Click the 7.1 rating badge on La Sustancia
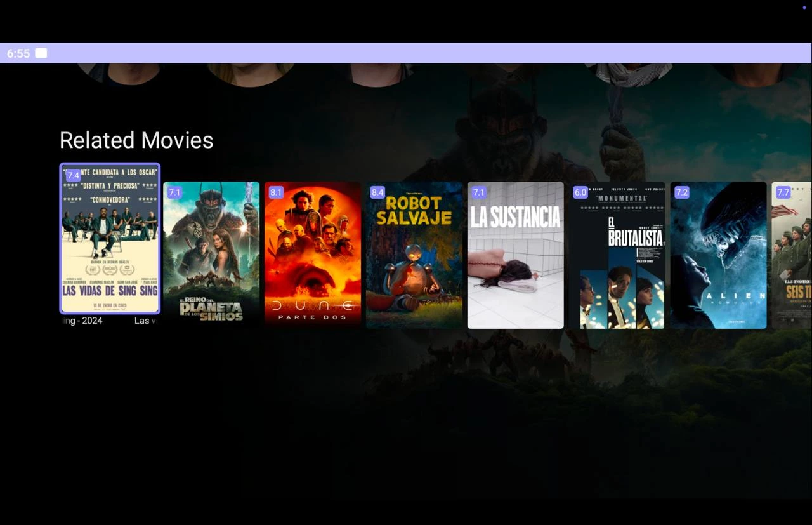Viewport: 812px width, 525px height. click(479, 192)
